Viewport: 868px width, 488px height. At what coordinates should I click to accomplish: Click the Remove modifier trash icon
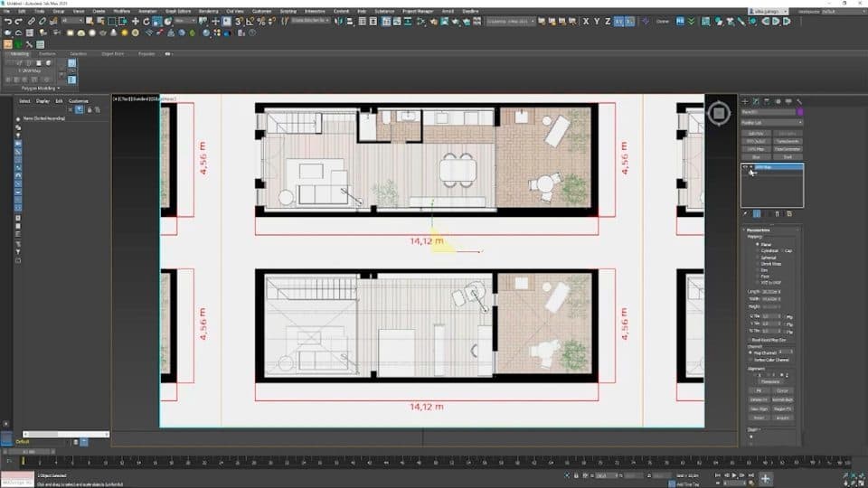click(778, 213)
